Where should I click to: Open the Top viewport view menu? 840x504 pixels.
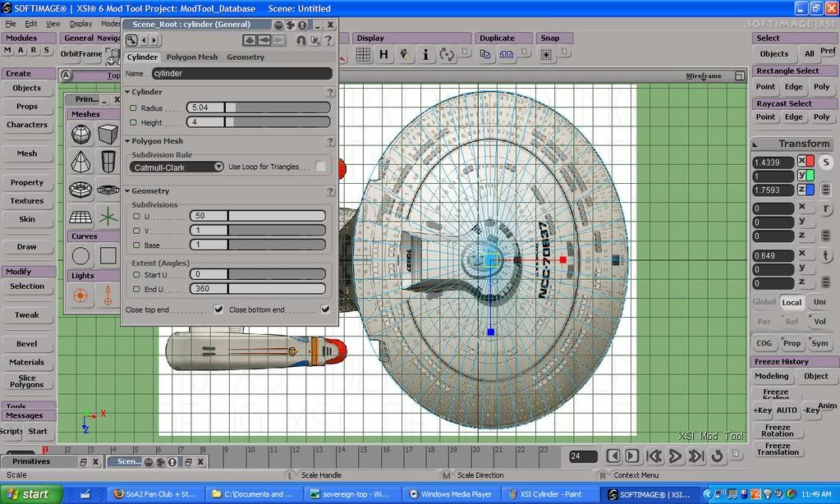113,76
